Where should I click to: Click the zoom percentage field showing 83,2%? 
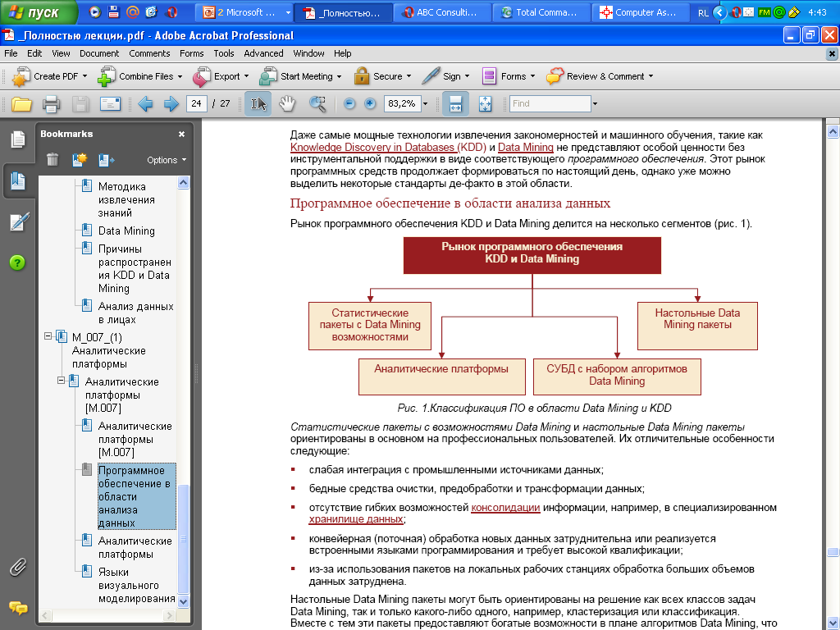[x=402, y=103]
